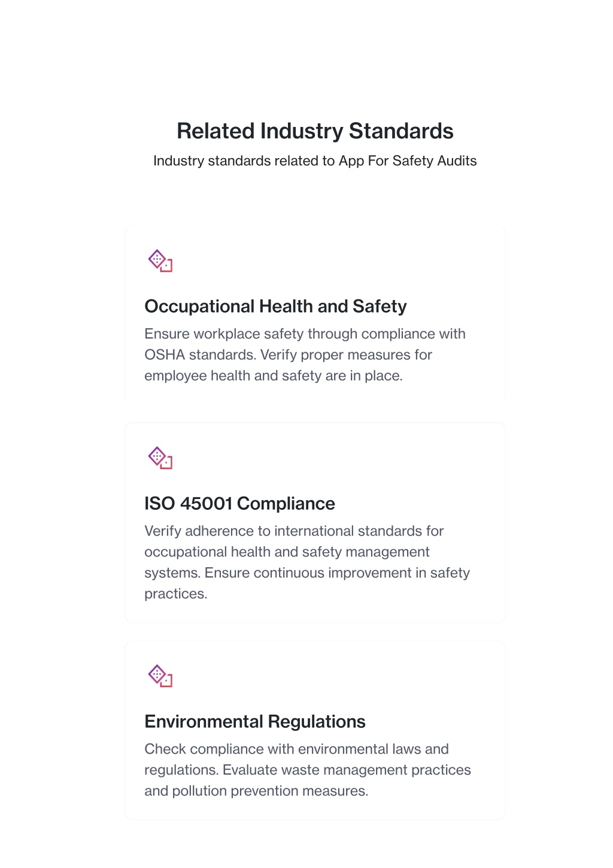Click 'employee health and safety are in place.' line
Screen dimensions: 613x868
tap(274, 376)
